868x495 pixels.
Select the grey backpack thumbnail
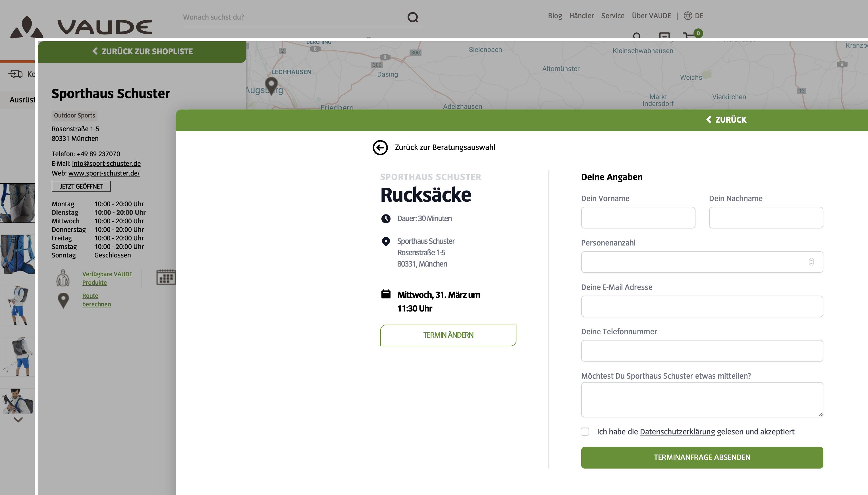coord(17,203)
